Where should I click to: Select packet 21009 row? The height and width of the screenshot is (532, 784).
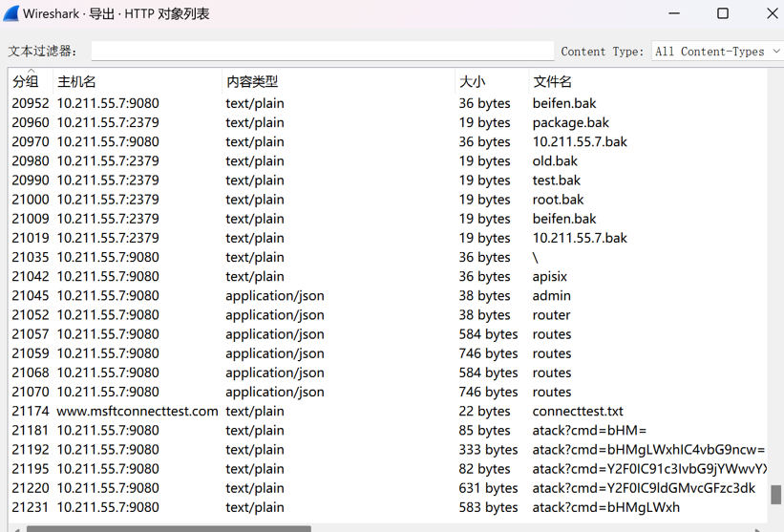[x=388, y=219]
